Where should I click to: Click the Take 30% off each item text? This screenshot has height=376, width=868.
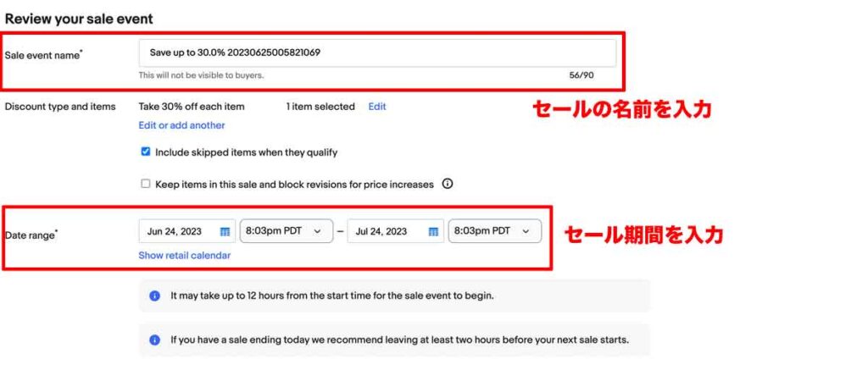coord(192,107)
